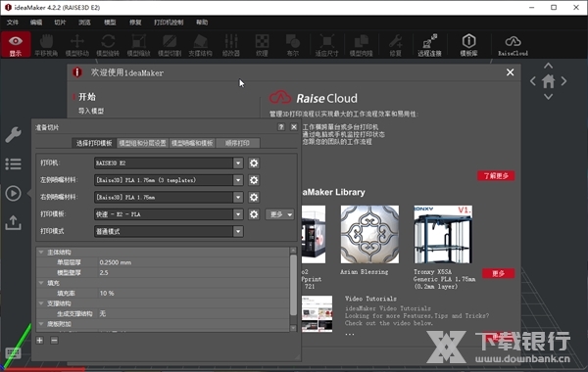Rotate view left with the left arrow
This screenshot has height=372, width=588.
[x=533, y=81]
